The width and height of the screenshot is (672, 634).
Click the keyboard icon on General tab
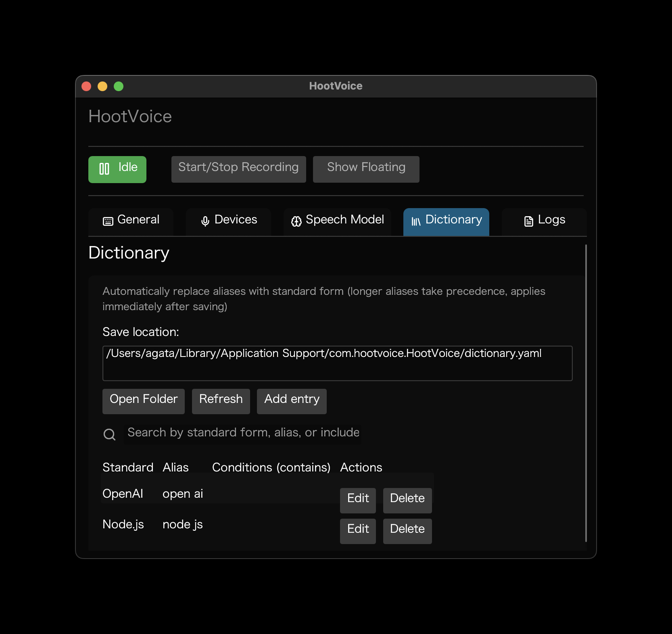tap(108, 221)
